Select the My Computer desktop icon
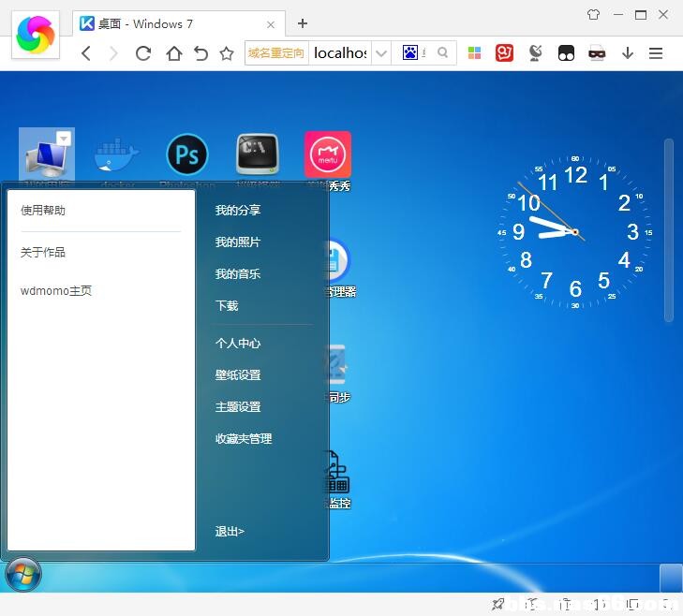The image size is (683, 616). point(47,154)
